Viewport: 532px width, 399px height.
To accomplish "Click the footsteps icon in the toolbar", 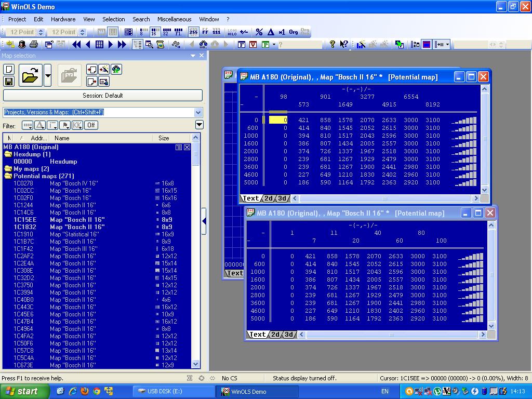I will [176, 45].
